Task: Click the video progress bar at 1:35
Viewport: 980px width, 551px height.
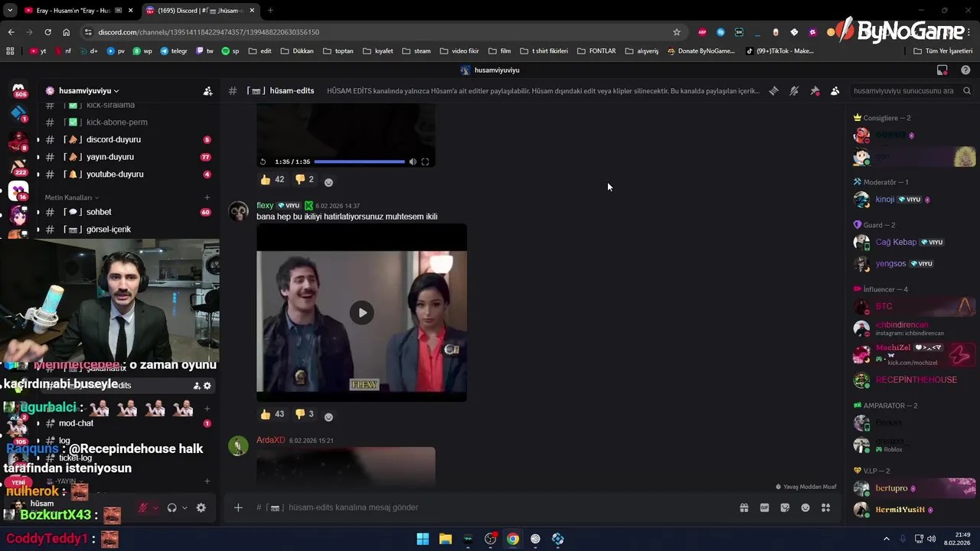Action: [x=359, y=161]
